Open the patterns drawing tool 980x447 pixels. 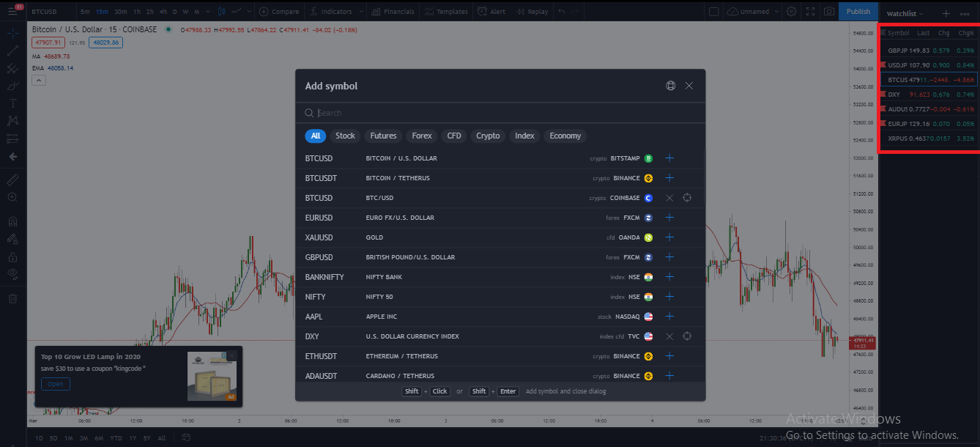[12, 121]
